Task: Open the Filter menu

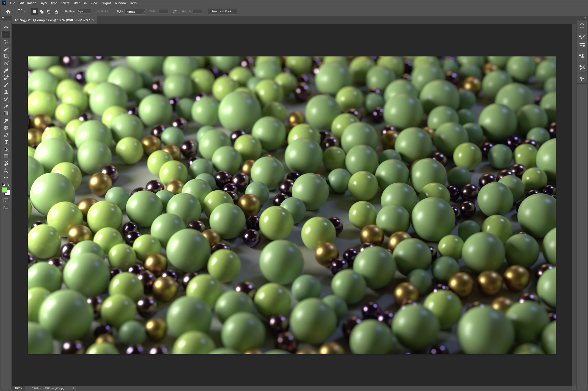Action: click(x=76, y=3)
